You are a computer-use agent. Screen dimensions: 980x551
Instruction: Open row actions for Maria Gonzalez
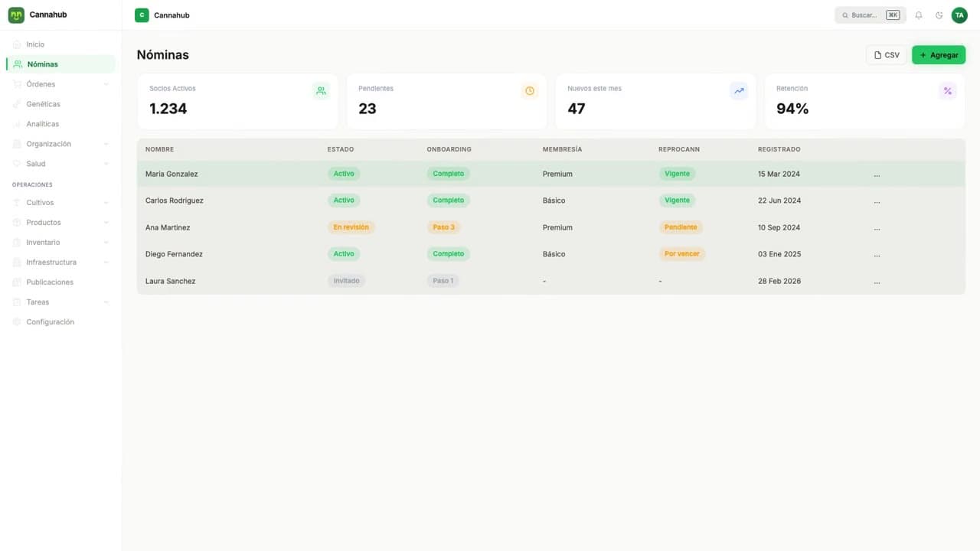[877, 174]
